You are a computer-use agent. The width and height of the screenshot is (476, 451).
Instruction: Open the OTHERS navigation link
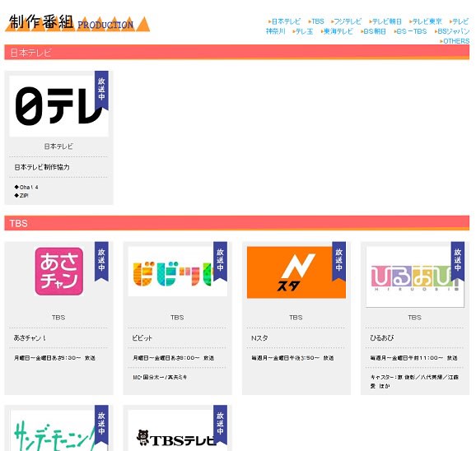point(455,41)
